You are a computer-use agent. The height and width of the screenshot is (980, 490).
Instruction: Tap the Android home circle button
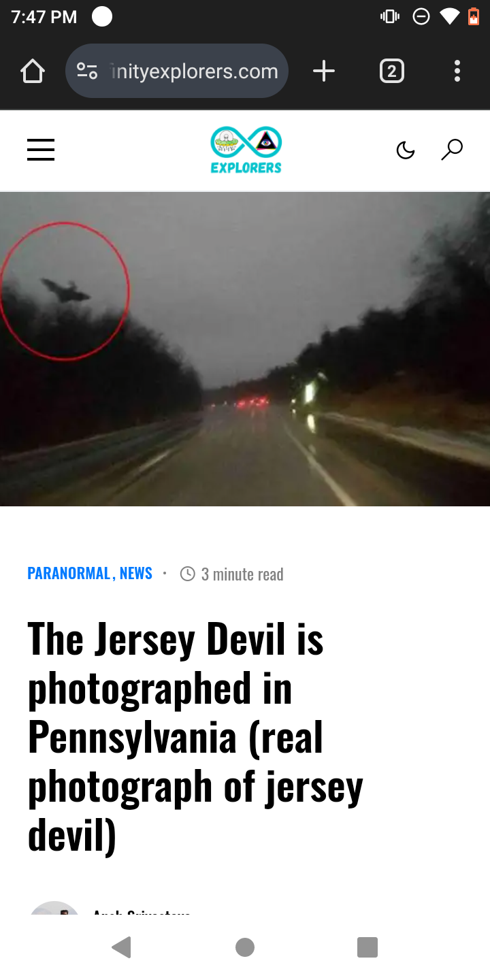245,947
